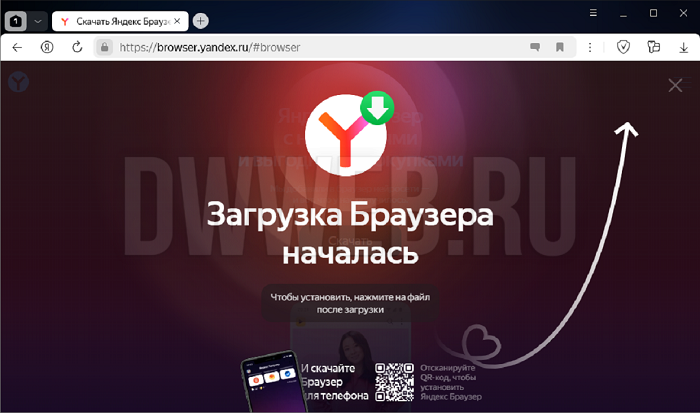
Task: Expand the tab list dropdown arrow
Action: 38,21
